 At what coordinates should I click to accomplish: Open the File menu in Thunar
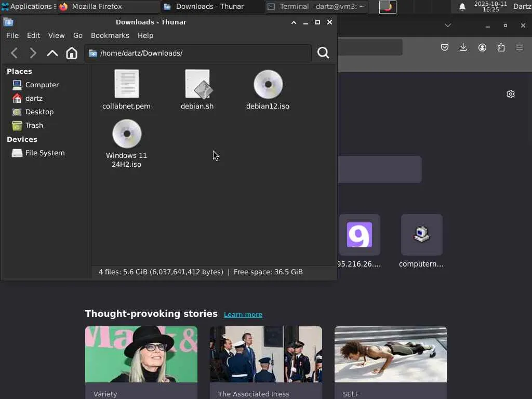12,36
